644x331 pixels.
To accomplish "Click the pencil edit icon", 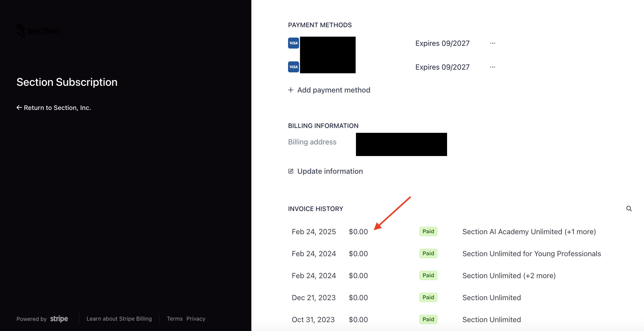I will (291, 171).
